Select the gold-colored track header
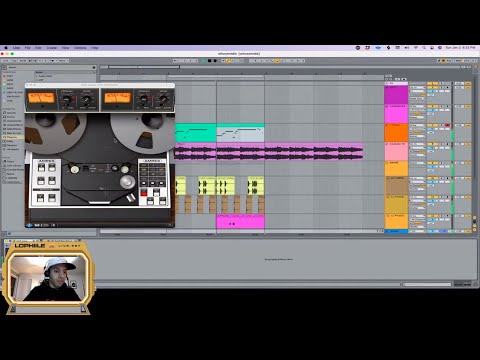The height and width of the screenshot is (360, 480). [x=396, y=204]
